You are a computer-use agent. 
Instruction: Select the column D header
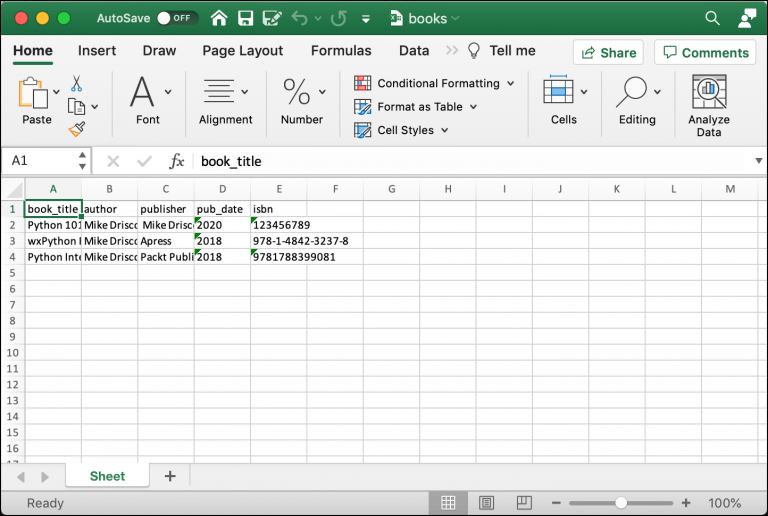222,189
